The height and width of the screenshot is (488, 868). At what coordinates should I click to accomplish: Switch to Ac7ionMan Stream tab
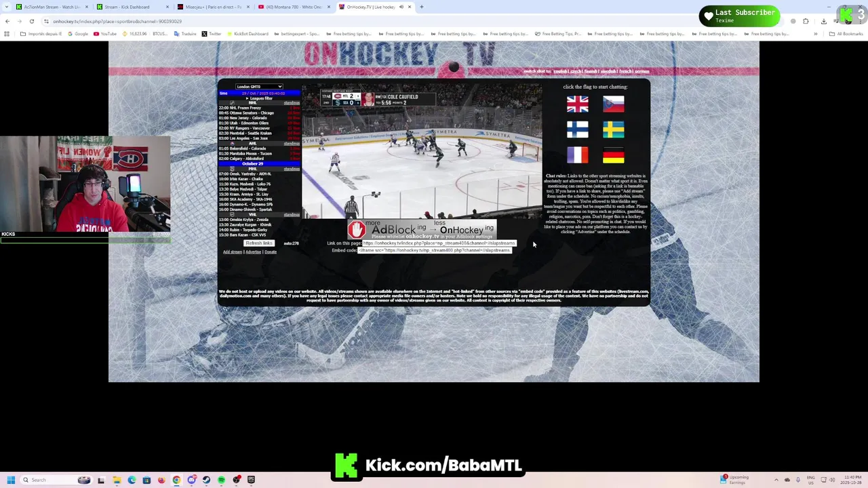[52, 7]
